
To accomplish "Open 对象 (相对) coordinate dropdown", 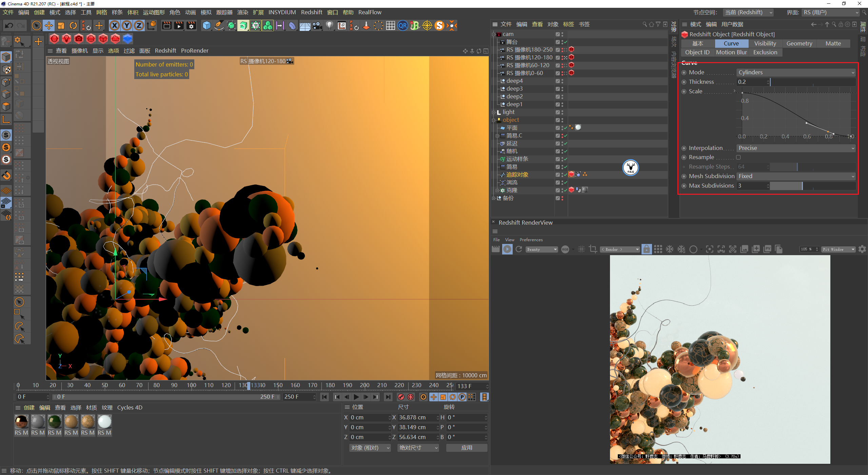I will [370, 448].
